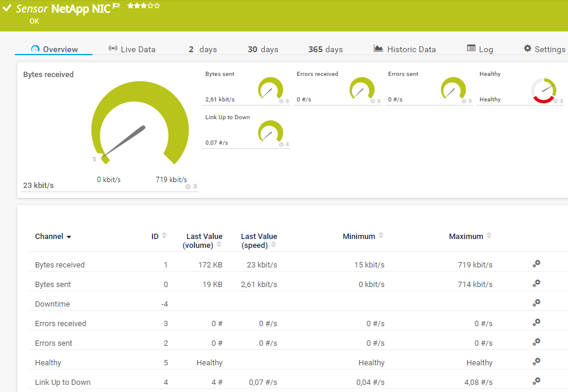Click the priority flag next to sensor name
The width and height of the screenshot is (568, 392).
click(116, 7)
